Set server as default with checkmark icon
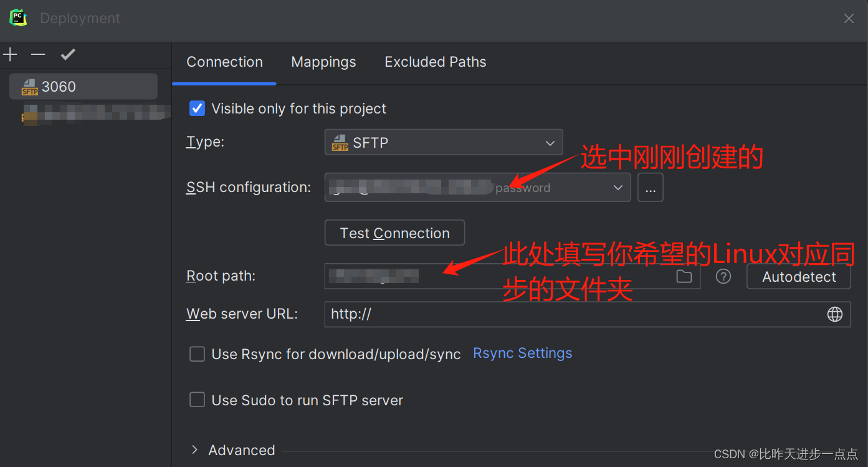The image size is (868, 467). pos(68,54)
